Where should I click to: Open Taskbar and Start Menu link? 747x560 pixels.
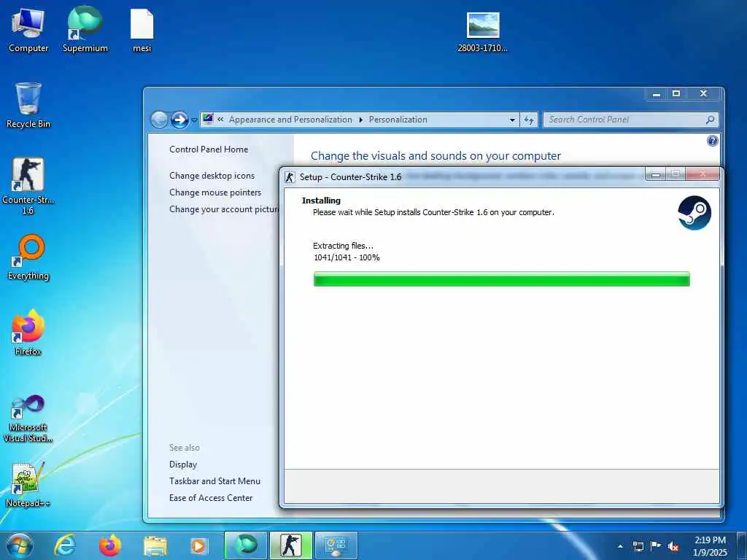215,481
